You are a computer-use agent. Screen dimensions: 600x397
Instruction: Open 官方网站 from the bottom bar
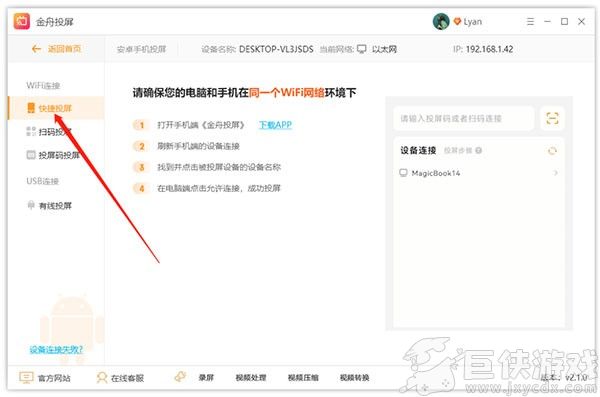point(45,378)
